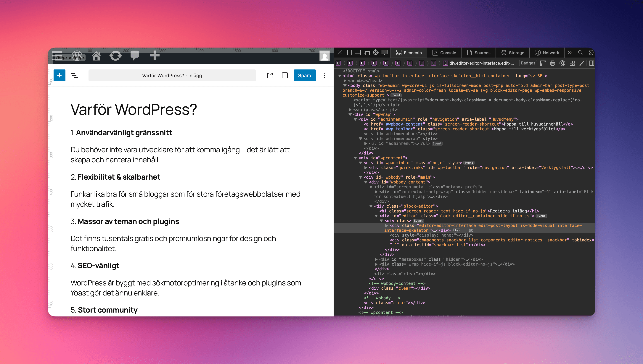This screenshot has width=643, height=364.
Task: Click the blue block inserter plus button
Action: (59, 75)
